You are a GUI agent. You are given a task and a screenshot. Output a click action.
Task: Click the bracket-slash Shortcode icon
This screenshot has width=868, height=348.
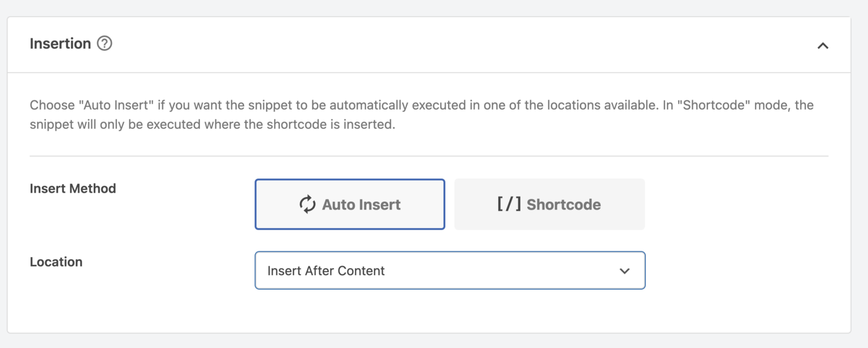click(x=509, y=205)
